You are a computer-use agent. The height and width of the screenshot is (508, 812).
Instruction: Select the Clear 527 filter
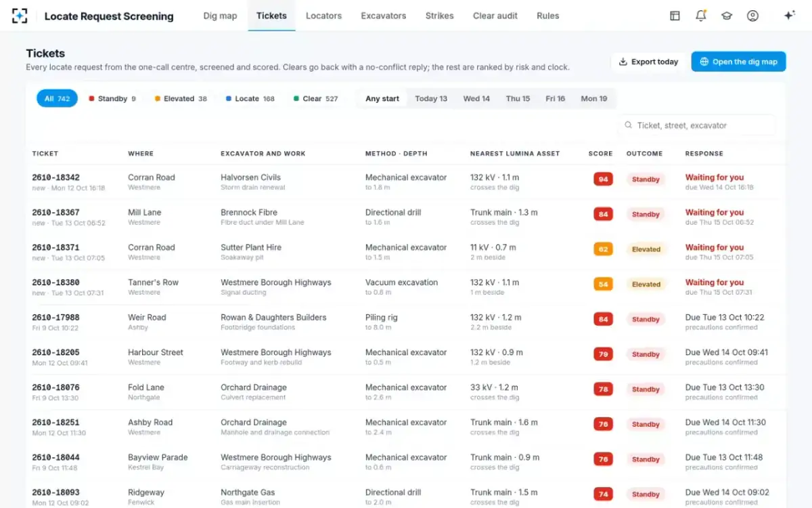(315, 99)
